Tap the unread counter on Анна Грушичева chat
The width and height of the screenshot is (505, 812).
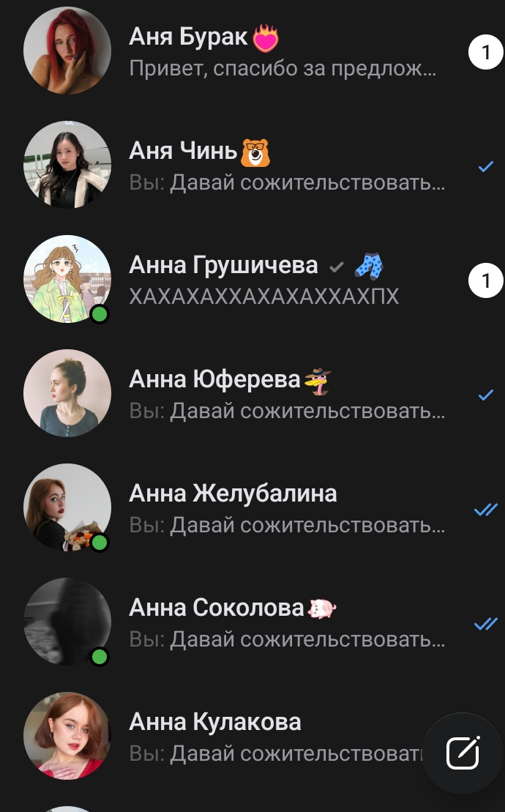click(x=485, y=280)
